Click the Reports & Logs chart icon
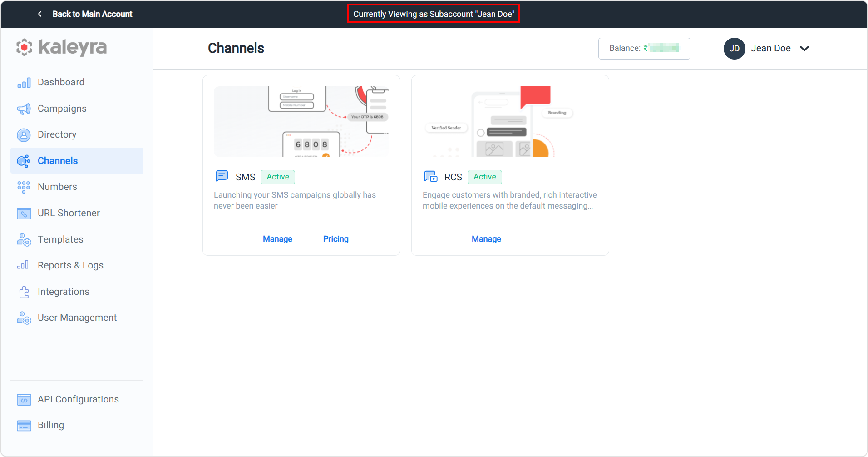The height and width of the screenshot is (457, 868). (23, 265)
